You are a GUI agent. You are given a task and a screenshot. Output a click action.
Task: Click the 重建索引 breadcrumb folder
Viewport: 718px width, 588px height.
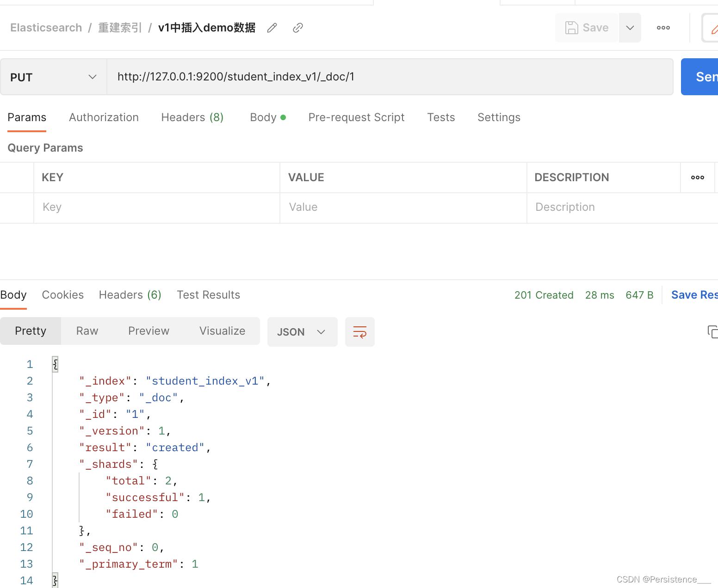click(x=120, y=28)
